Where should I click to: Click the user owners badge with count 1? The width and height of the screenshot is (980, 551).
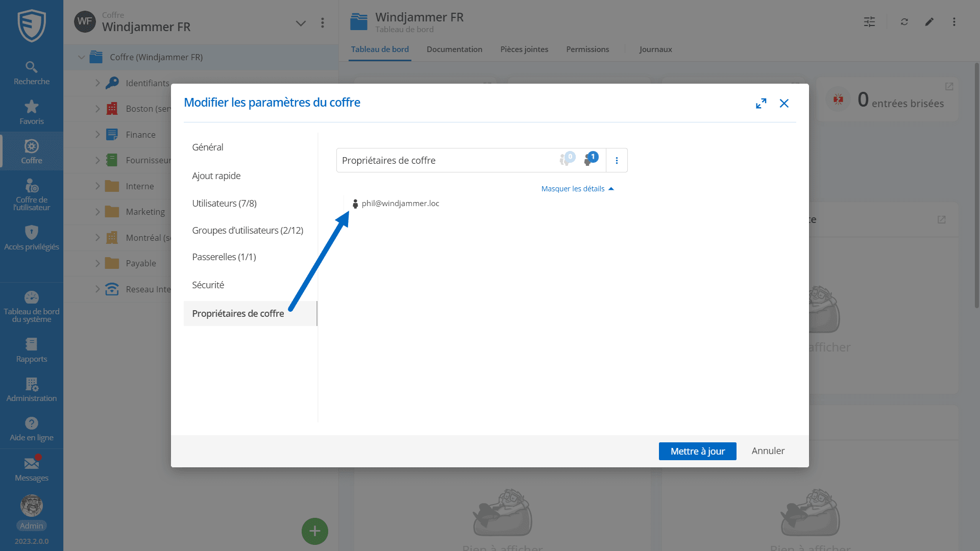(591, 159)
